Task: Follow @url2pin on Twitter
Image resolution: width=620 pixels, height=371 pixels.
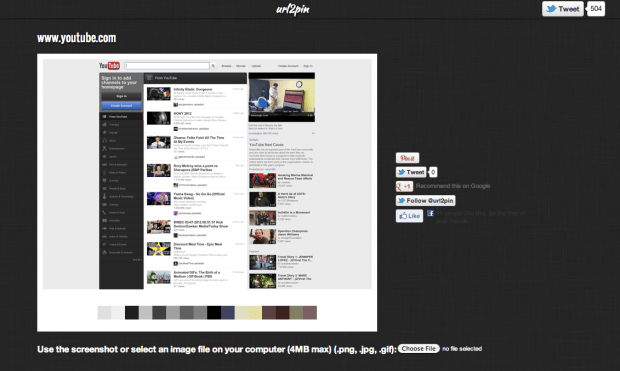Action: tap(425, 201)
